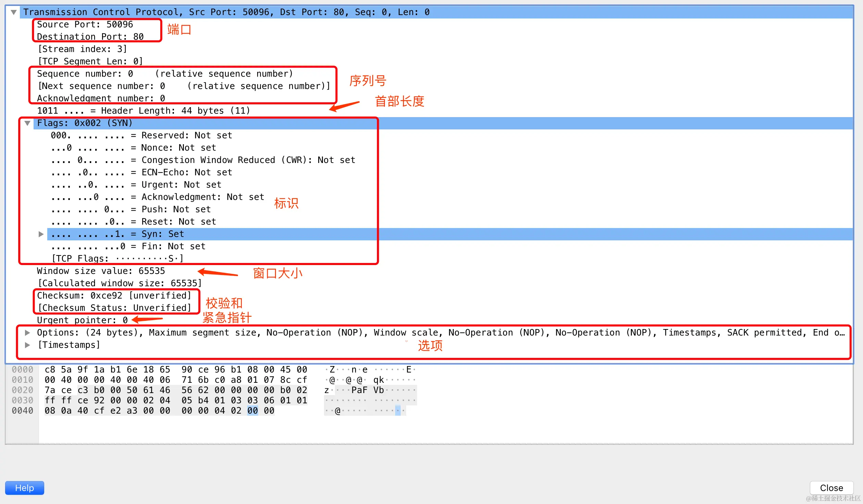Click the highlighted 00 byte in hex row 0040
This screenshot has width=863, height=504.
tap(253, 411)
